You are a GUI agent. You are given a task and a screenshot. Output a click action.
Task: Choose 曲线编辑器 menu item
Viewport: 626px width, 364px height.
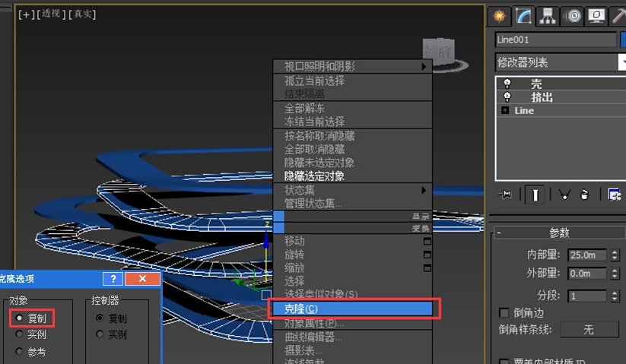(x=352, y=337)
